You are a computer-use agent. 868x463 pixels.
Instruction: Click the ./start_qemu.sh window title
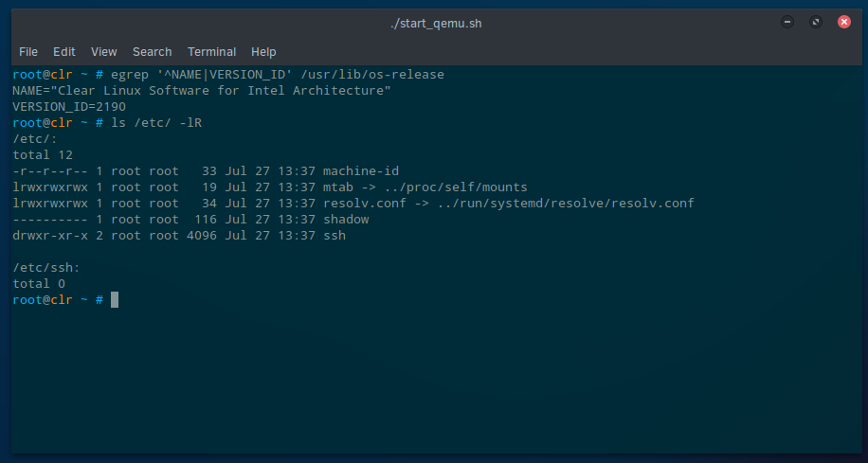(x=434, y=22)
